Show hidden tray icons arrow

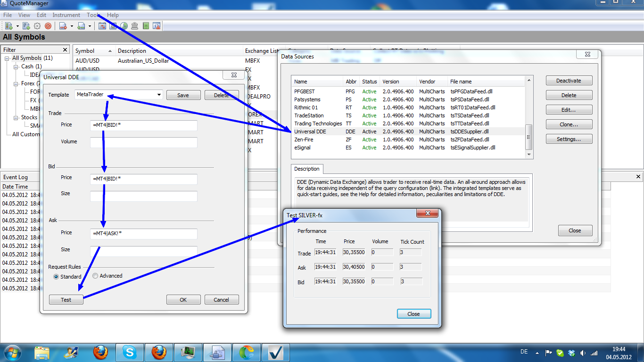[537, 353]
